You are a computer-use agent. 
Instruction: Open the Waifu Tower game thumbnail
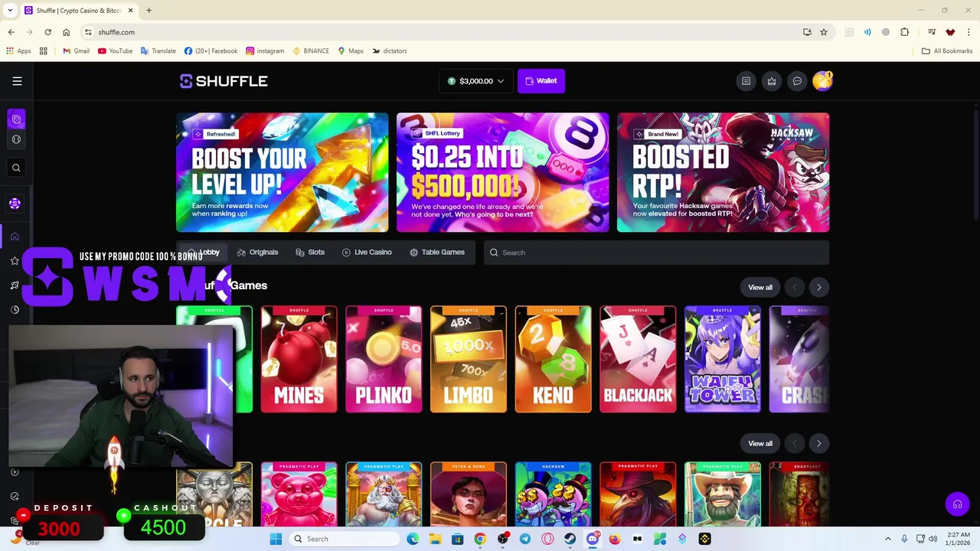(x=723, y=360)
